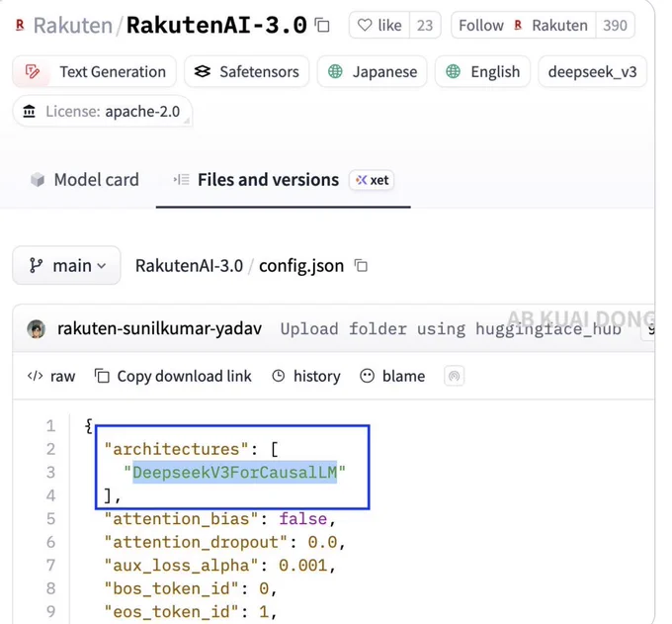Screen dimensions: 672x624
Task: Open the apache-2.0 license tag
Action: (x=102, y=112)
